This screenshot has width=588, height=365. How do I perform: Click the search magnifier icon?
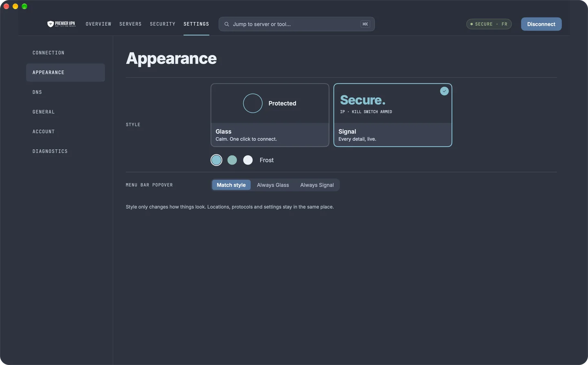227,24
